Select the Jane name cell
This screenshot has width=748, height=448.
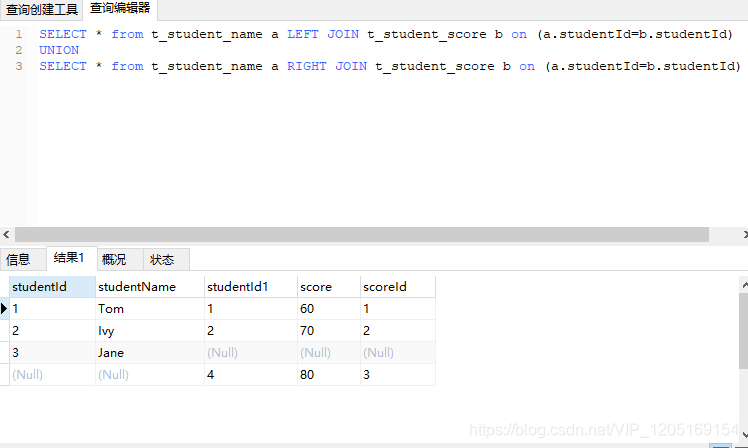click(150, 353)
